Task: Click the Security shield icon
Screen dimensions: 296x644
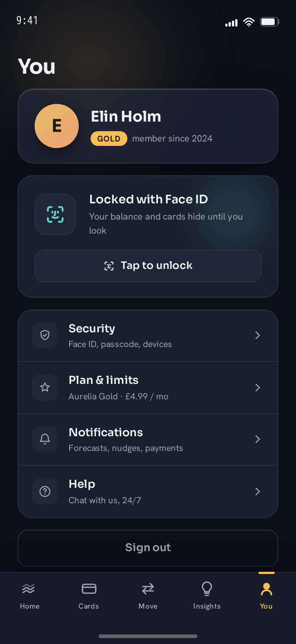Action: point(45,335)
